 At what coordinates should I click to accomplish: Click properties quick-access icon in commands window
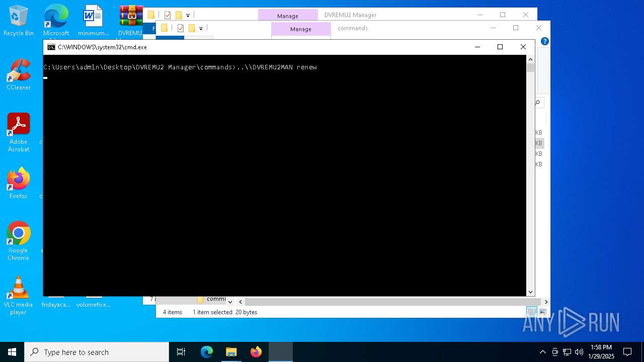tap(181, 28)
